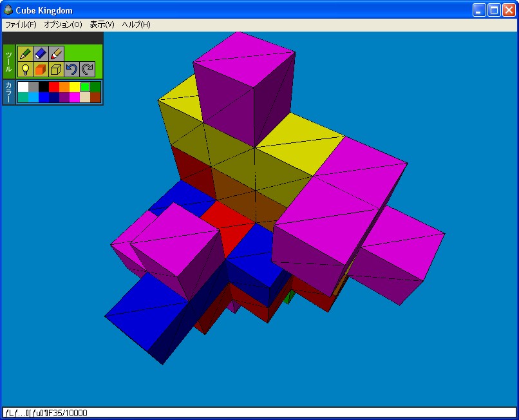Screen dimensions: 519x420
Task: Click the redo arrow icon
Action: point(87,70)
